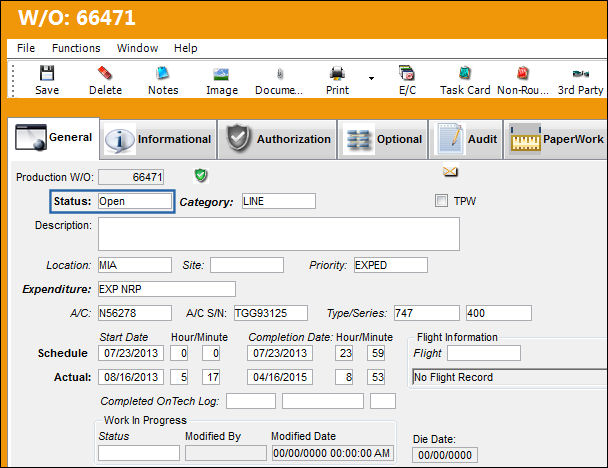Viewport: 608px width, 468px height.
Task: Click the Status field showing Open
Action: click(135, 202)
